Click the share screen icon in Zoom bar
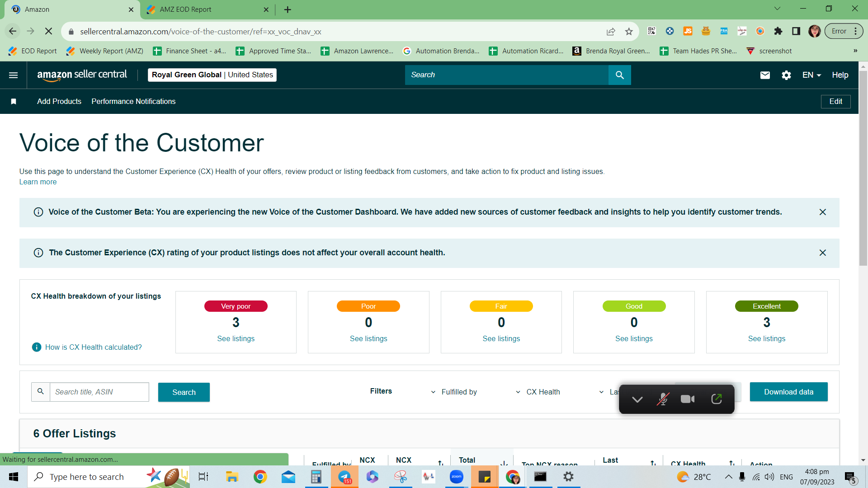The width and height of the screenshot is (868, 488). (x=717, y=399)
